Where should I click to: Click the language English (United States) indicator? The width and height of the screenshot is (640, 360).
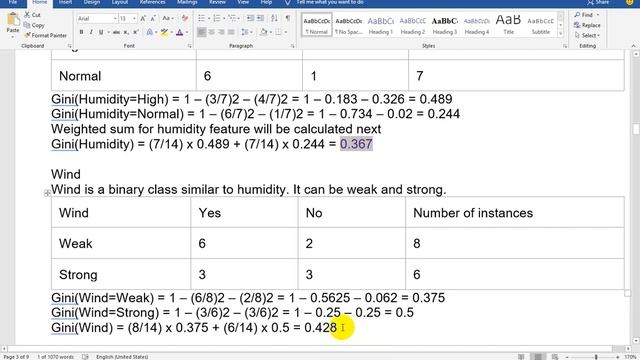(122, 357)
